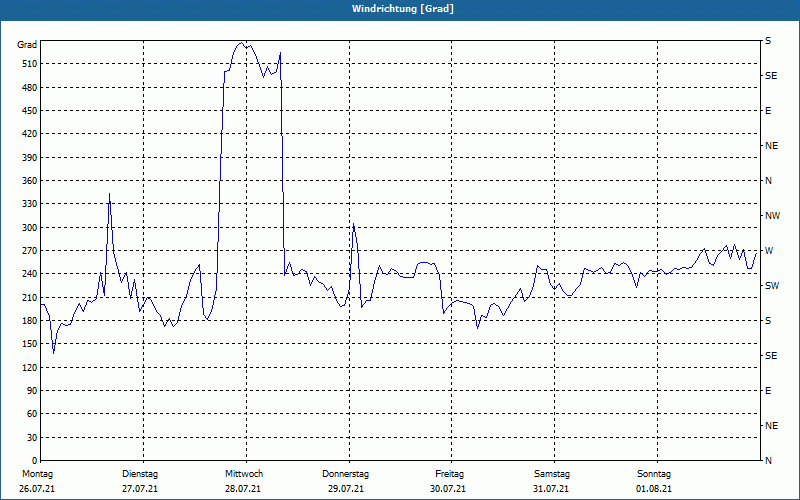Pick the y-axis value 180
Viewport: 800px width, 500px height.
point(30,320)
